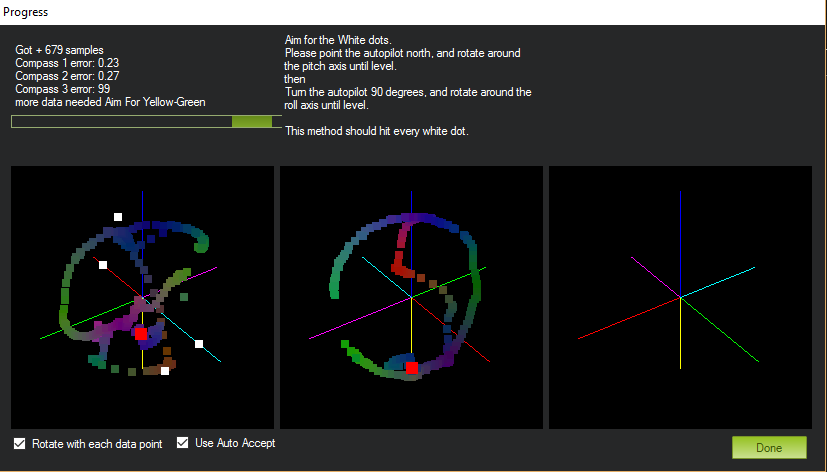
Task: Click the lowest white dot in left plot
Action: tap(165, 371)
